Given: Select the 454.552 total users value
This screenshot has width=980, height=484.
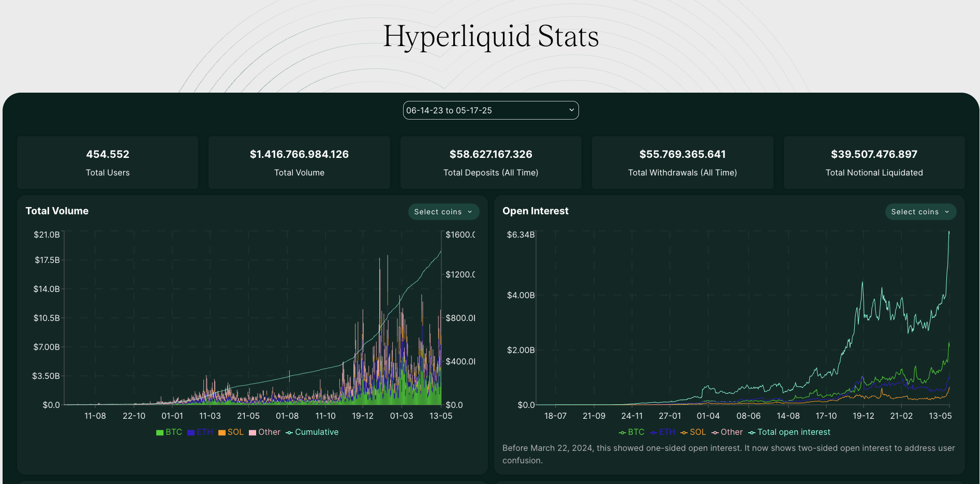Looking at the screenshot, I should [108, 154].
